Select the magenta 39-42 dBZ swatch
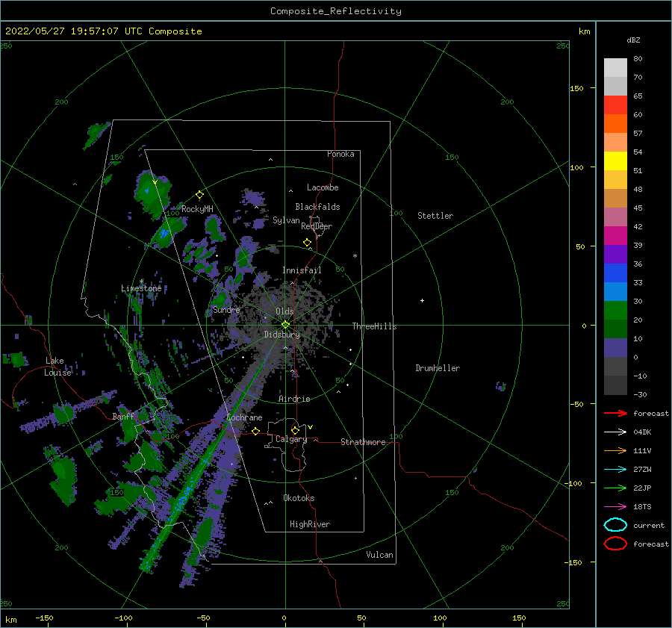This screenshot has height=628, width=672. click(x=615, y=236)
